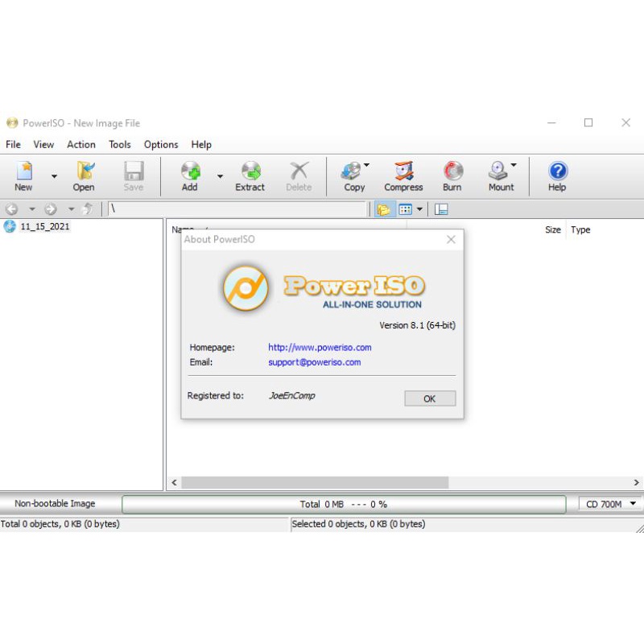Viewport: 644px width, 644px height.
Task: Open the dropdown arrow beside New
Action: tap(54, 176)
